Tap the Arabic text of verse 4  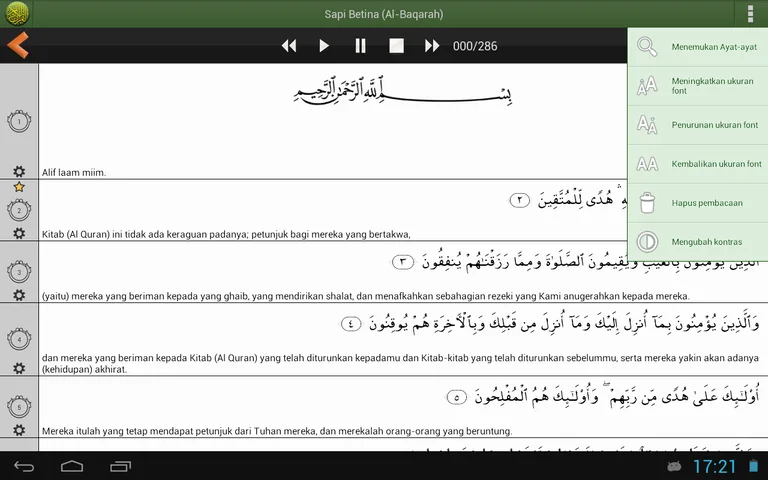point(550,323)
